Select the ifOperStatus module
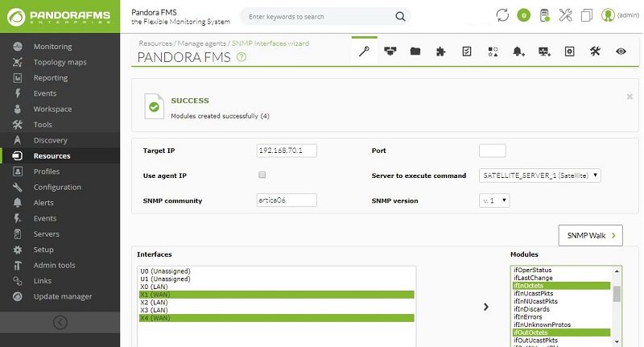The image size is (644, 347). tap(561, 270)
